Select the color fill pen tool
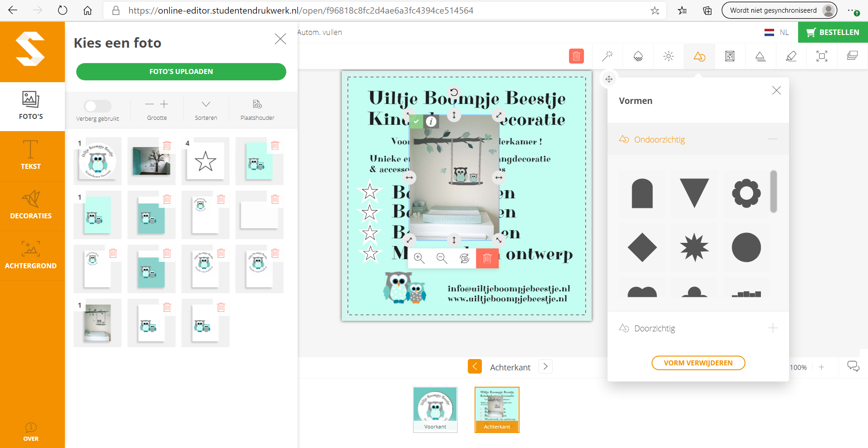This screenshot has height=448, width=868. [791, 56]
